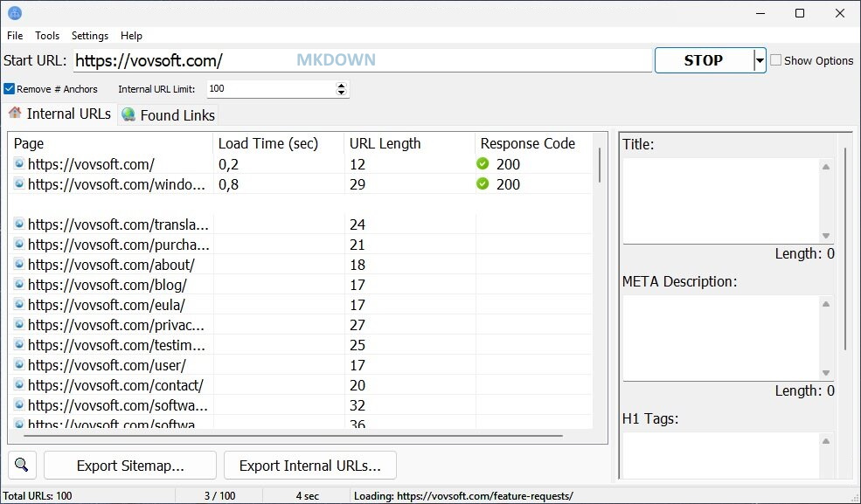Click green check icon in vovsoft.com/windo... row
This screenshot has width=861, height=504.
click(x=483, y=183)
